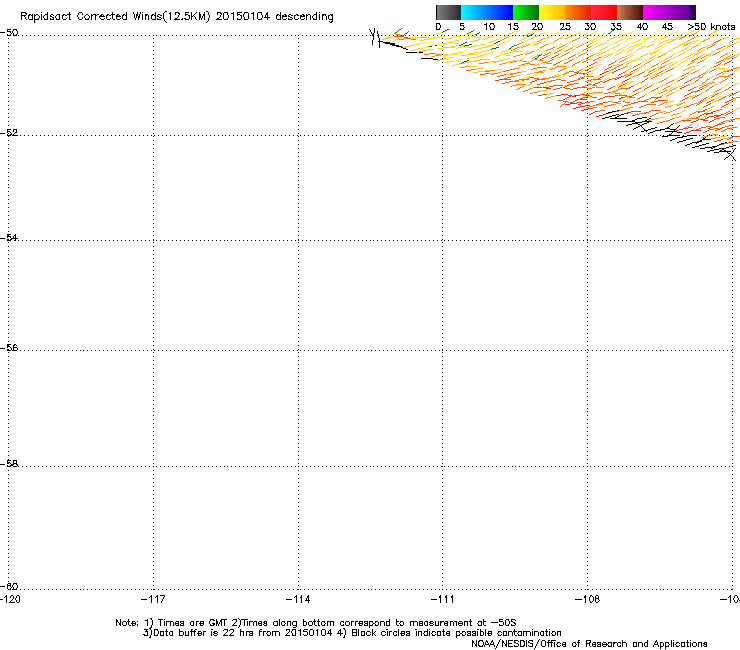Image resolution: width=740 pixels, height=650 pixels.
Task: Click the '-120' longitude axis label
Action: pyautogui.click(x=10, y=599)
